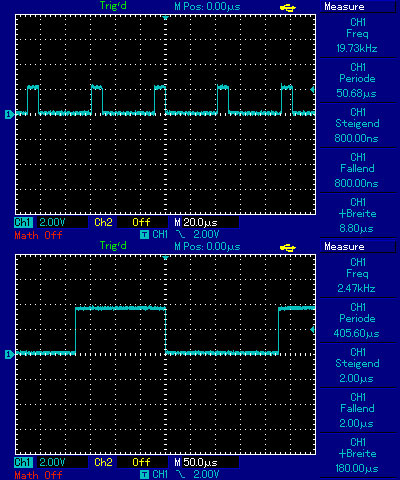Viewport: 400px width, 480px height.
Task: Select the CH1 Periode 405.60µs measurement
Action: [x=358, y=320]
